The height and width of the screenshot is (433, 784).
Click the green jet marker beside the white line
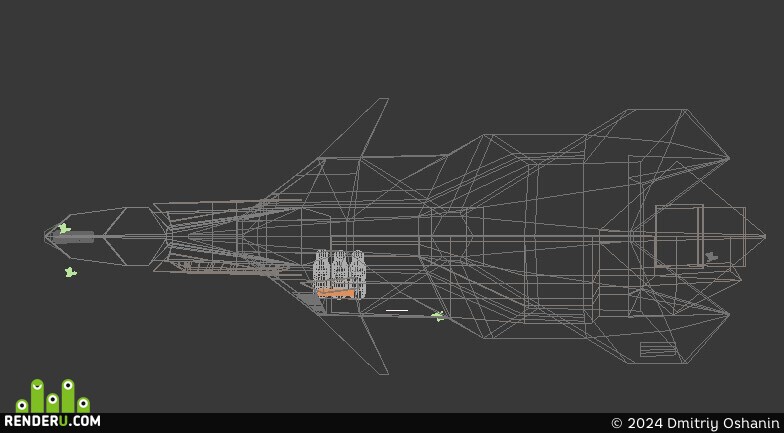tap(438, 316)
